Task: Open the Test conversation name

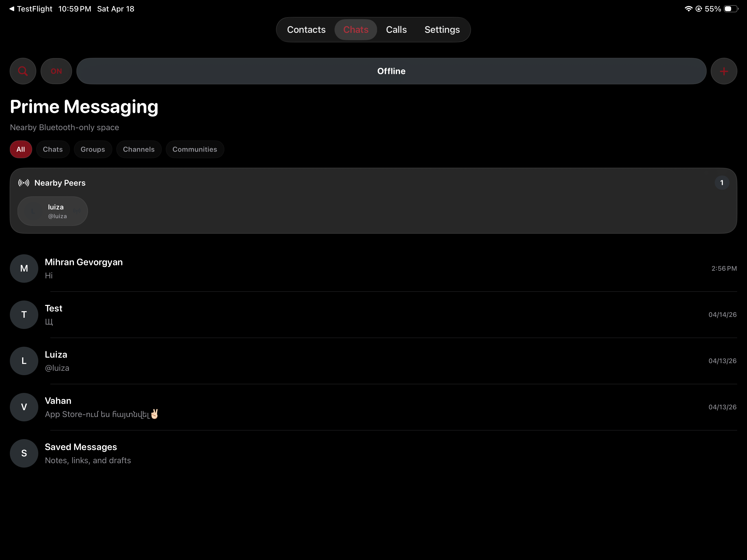Action: click(x=54, y=308)
